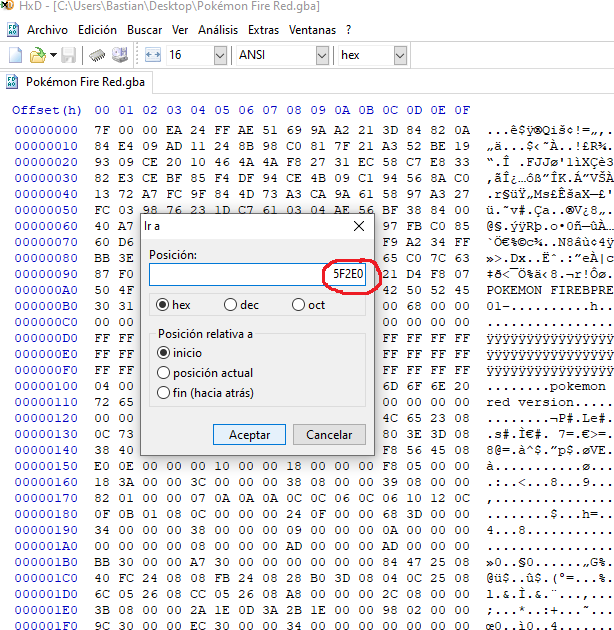Screen dimensions: 614x630
Task: Click byte BB in row 000001B0
Action: [x=102, y=562]
